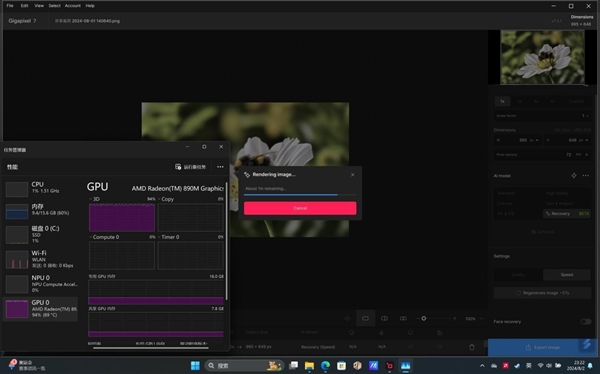Click the trash icon to remove image

click(472, 347)
